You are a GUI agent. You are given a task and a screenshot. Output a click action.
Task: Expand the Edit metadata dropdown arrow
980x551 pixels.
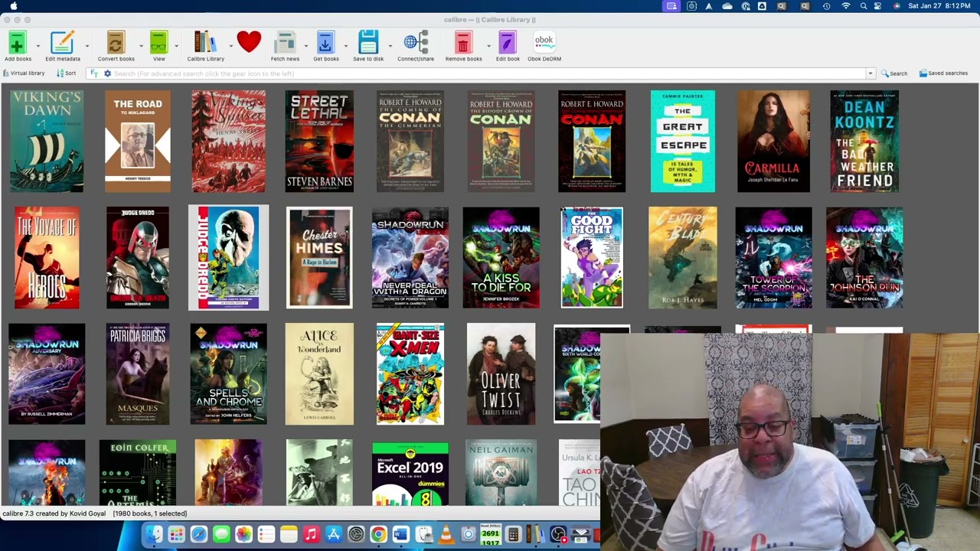pos(87,46)
